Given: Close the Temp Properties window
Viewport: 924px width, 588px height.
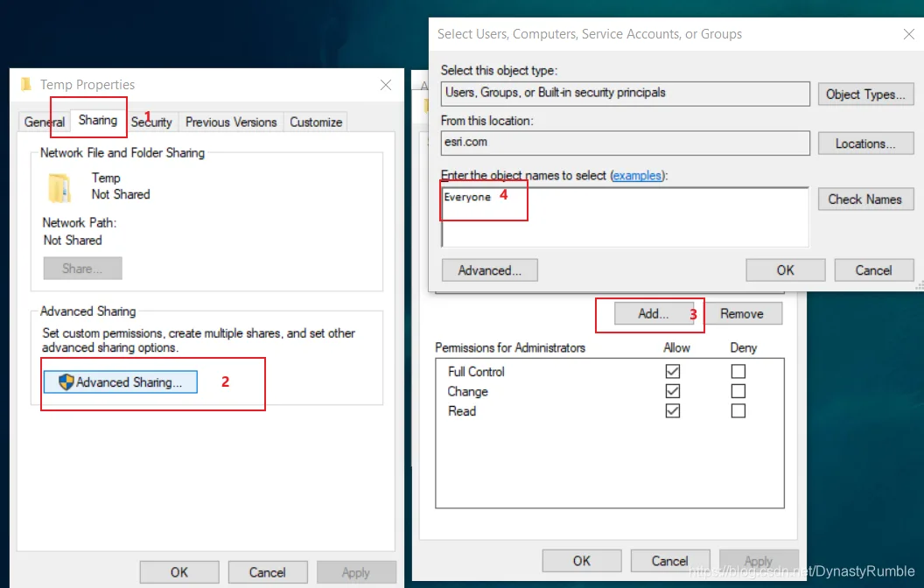Looking at the screenshot, I should coord(385,85).
